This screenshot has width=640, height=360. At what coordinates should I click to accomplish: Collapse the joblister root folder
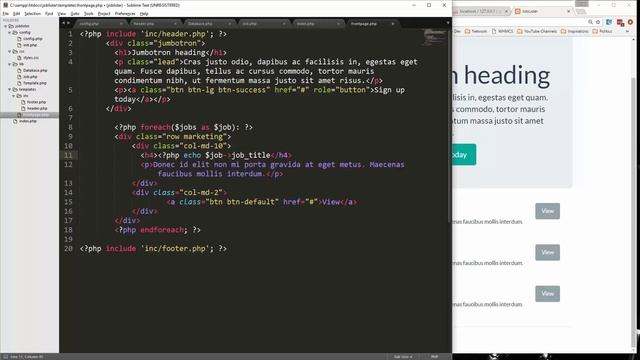coord(5,26)
